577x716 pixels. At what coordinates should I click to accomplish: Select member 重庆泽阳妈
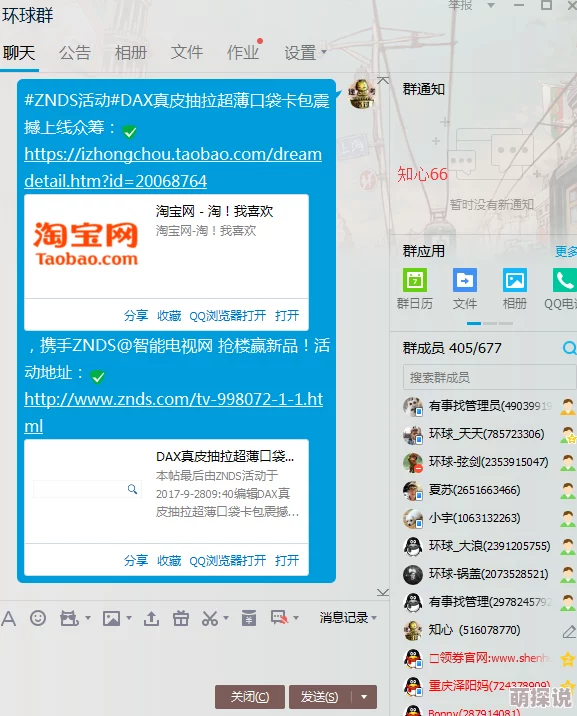pyautogui.click(x=489, y=686)
